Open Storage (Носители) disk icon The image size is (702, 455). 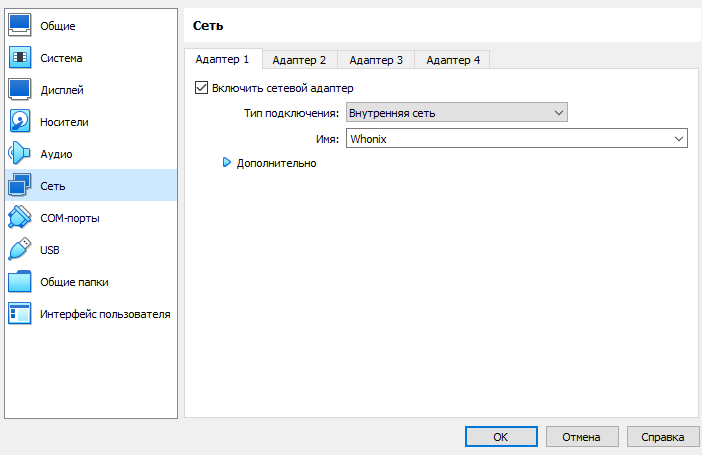21,122
